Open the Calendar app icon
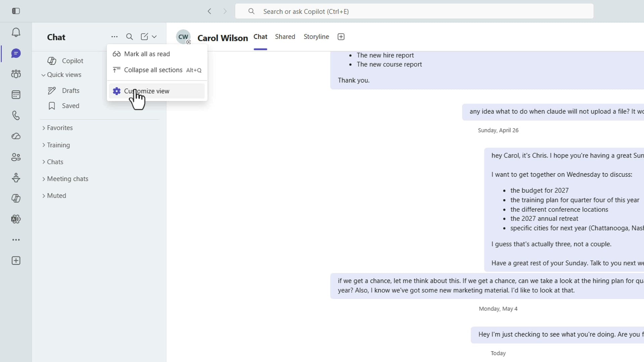Screen dimensions: 644x362 click(16, 95)
